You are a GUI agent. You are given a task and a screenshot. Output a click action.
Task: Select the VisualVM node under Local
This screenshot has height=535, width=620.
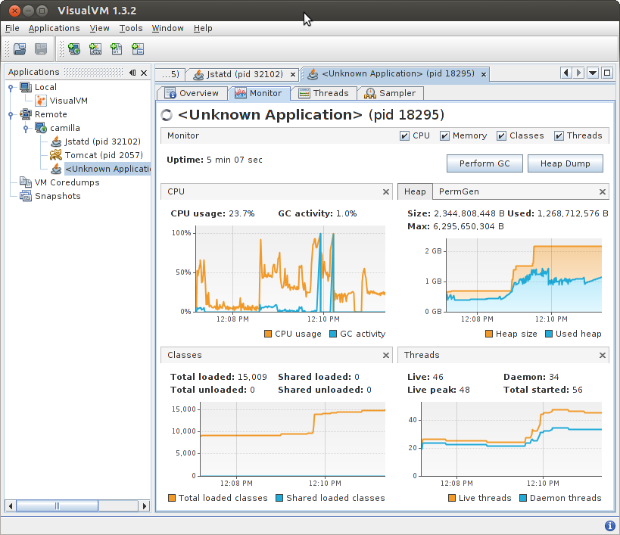66,101
